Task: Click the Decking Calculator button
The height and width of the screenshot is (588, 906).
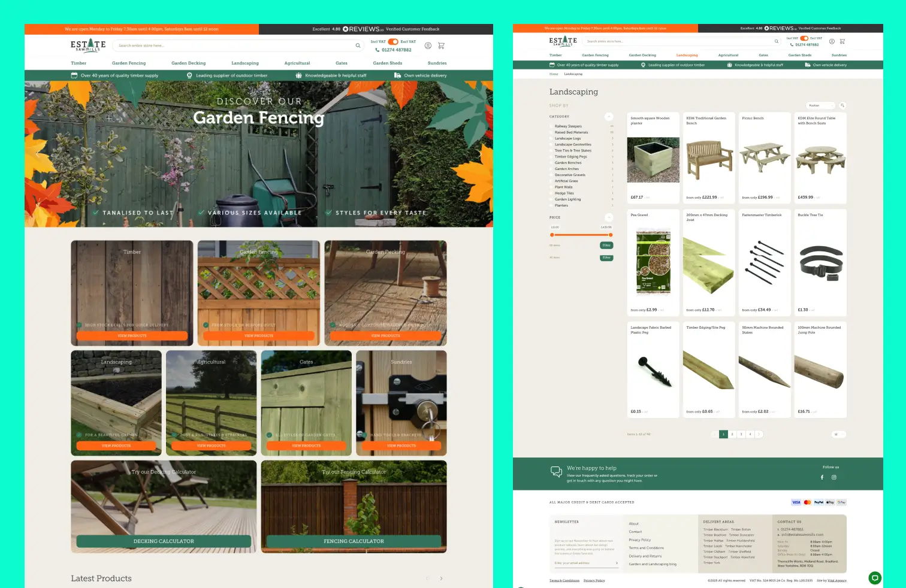Action: click(164, 541)
